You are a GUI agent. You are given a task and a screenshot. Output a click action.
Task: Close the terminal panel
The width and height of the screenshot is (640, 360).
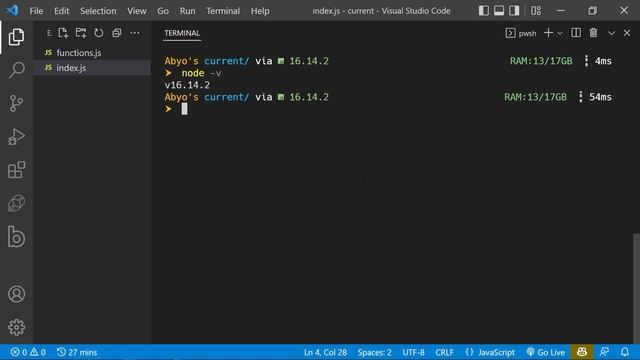click(627, 33)
